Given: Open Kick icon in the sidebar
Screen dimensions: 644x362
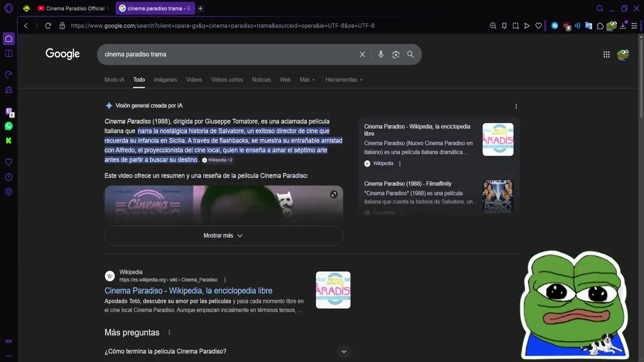Looking at the screenshot, I should coord(9,141).
